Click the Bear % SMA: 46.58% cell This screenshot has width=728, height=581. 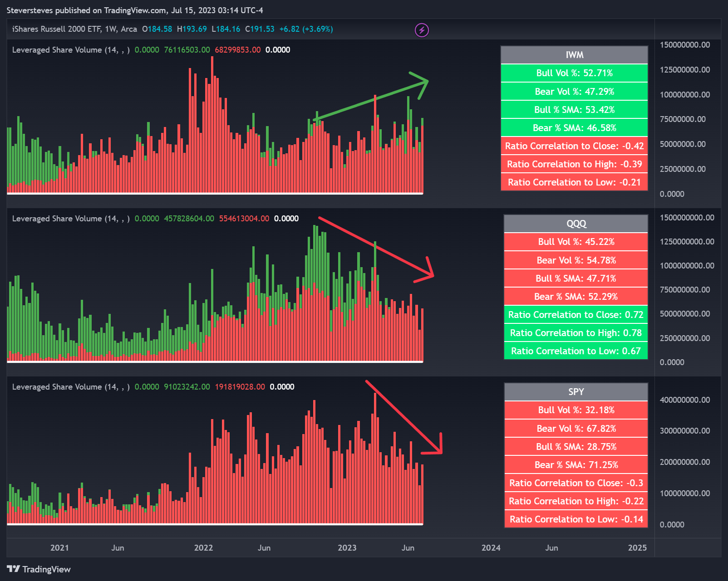point(575,128)
